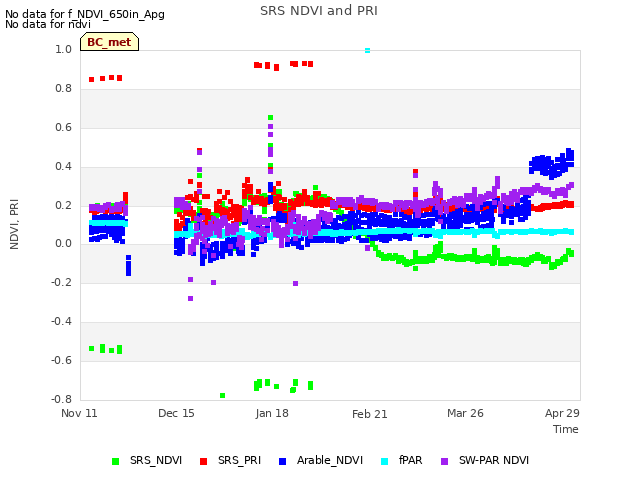Click the Nov 11 x-axis label
Viewport: 640px width, 480px height.
pyautogui.click(x=79, y=413)
